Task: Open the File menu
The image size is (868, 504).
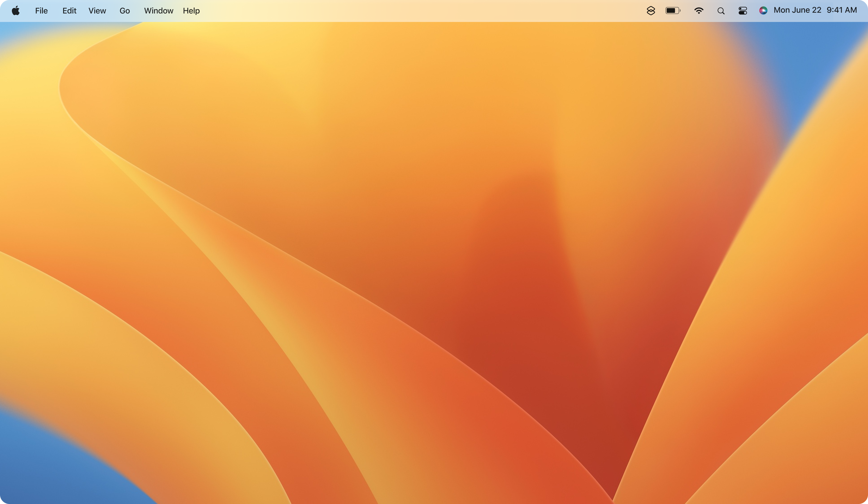Action: (x=41, y=11)
